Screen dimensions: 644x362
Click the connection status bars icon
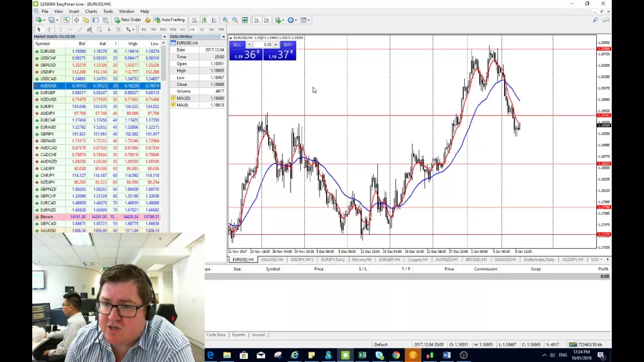(572, 344)
